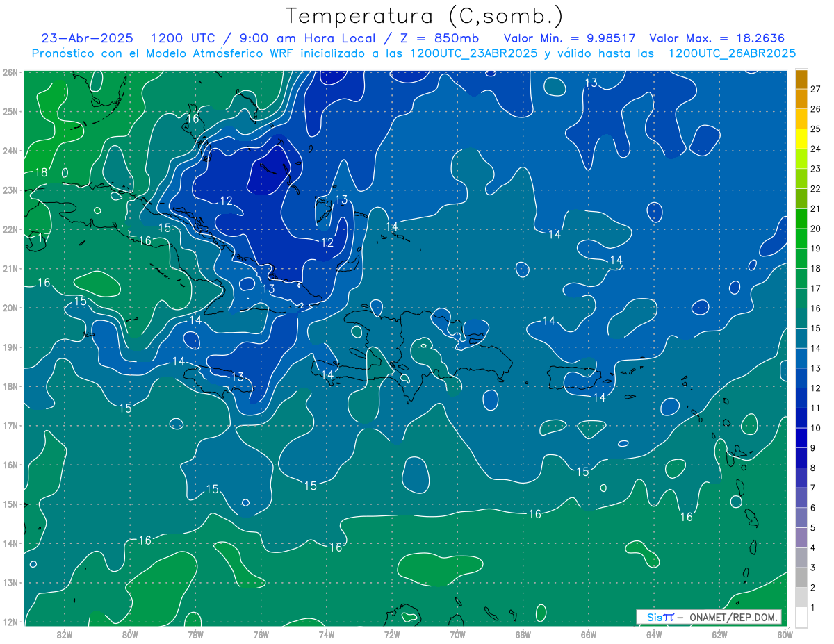Screen dimensions: 834x644
Task: Select the 18N latitude axis label
Action: pos(10,386)
